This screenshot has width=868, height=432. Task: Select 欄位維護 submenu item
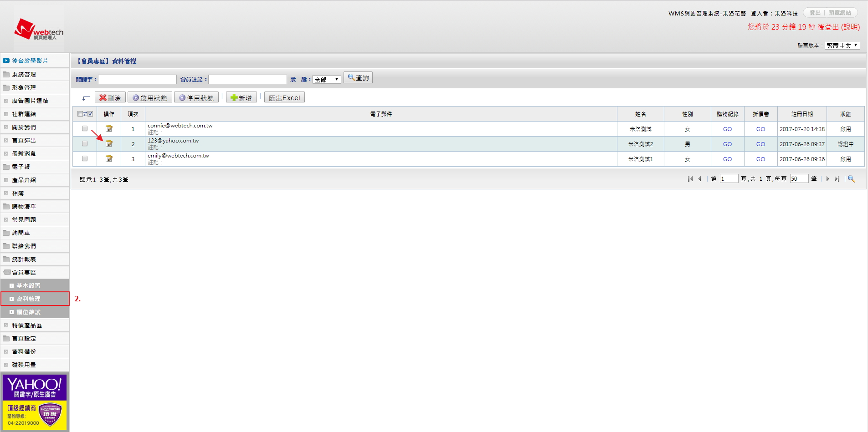click(x=29, y=312)
